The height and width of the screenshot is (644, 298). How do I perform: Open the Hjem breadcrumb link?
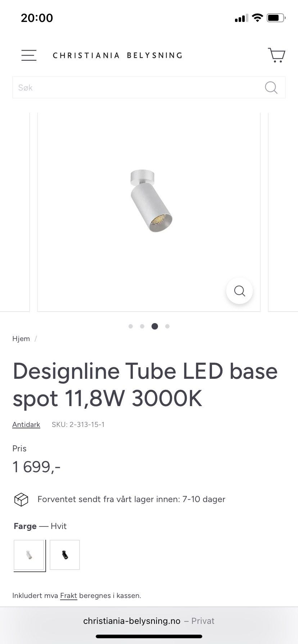click(21, 339)
